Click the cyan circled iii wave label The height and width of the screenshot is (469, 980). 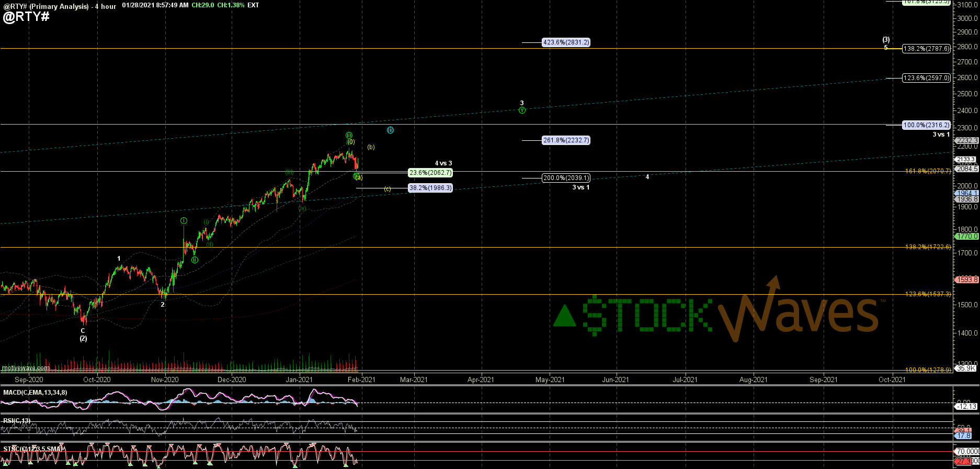(x=390, y=130)
